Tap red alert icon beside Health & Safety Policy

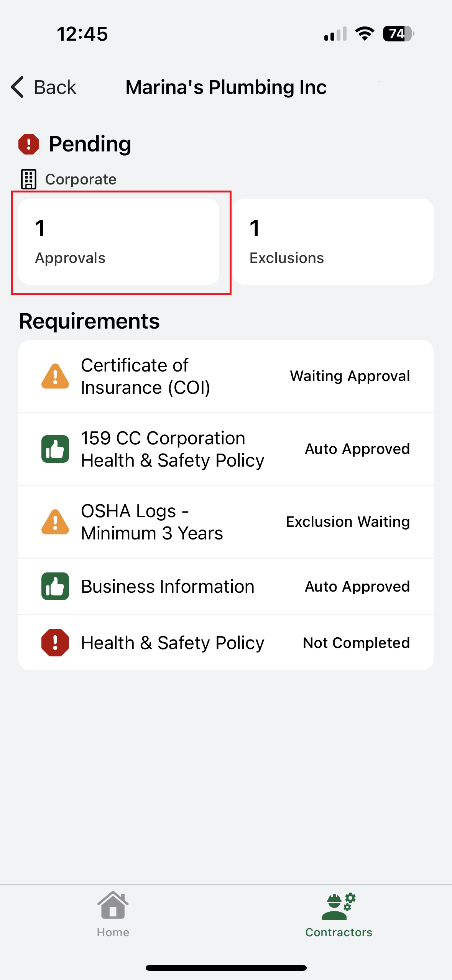pyautogui.click(x=55, y=643)
